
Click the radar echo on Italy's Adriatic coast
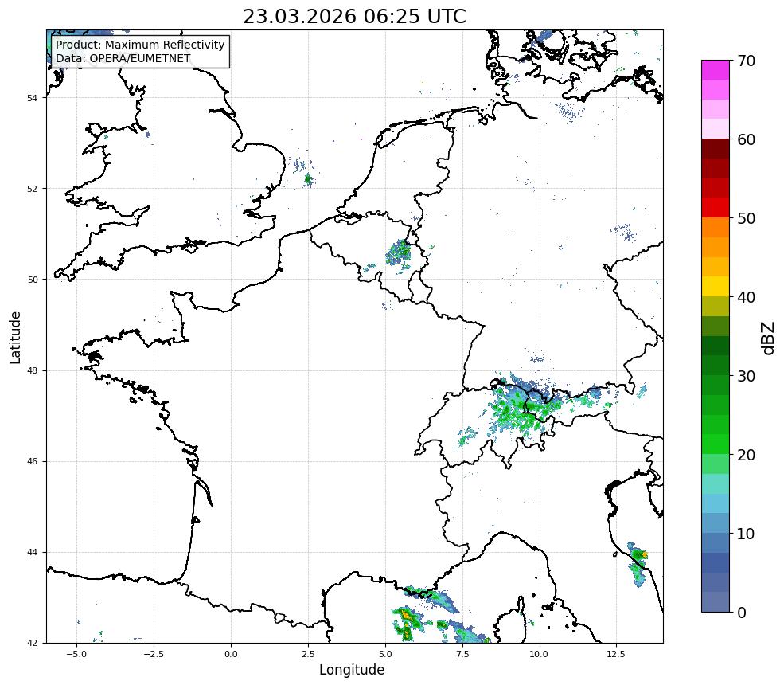pos(638,563)
